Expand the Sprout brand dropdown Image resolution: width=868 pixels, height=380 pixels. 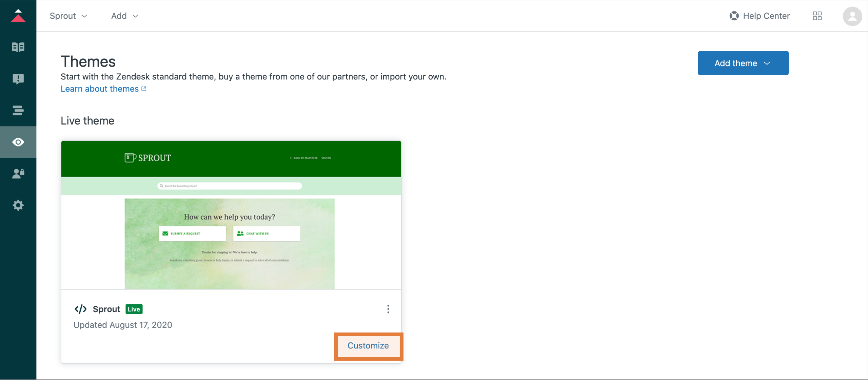pyautogui.click(x=68, y=16)
